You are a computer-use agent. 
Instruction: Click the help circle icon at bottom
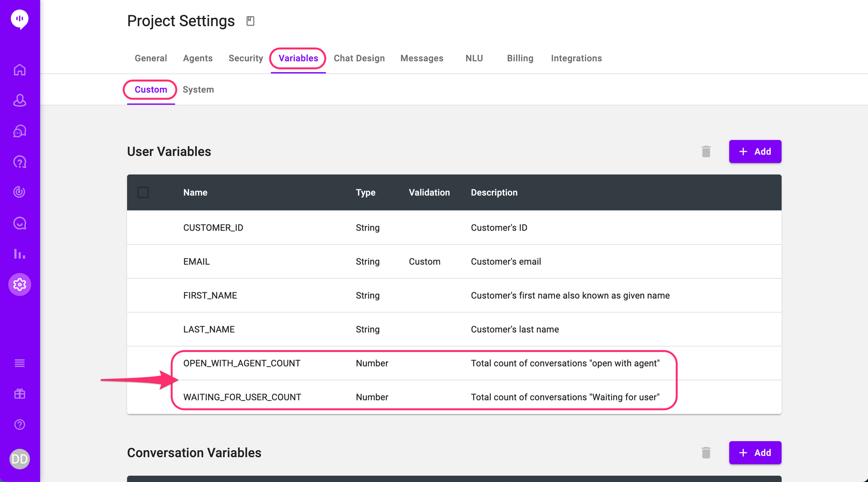click(20, 425)
